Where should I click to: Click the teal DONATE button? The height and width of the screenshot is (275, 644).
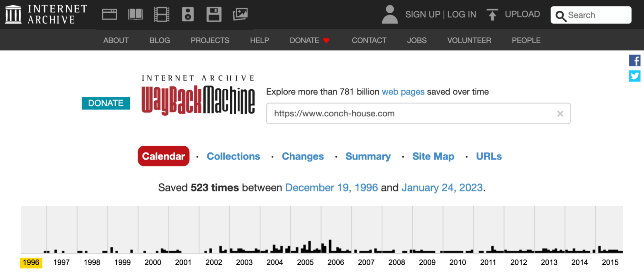click(106, 103)
